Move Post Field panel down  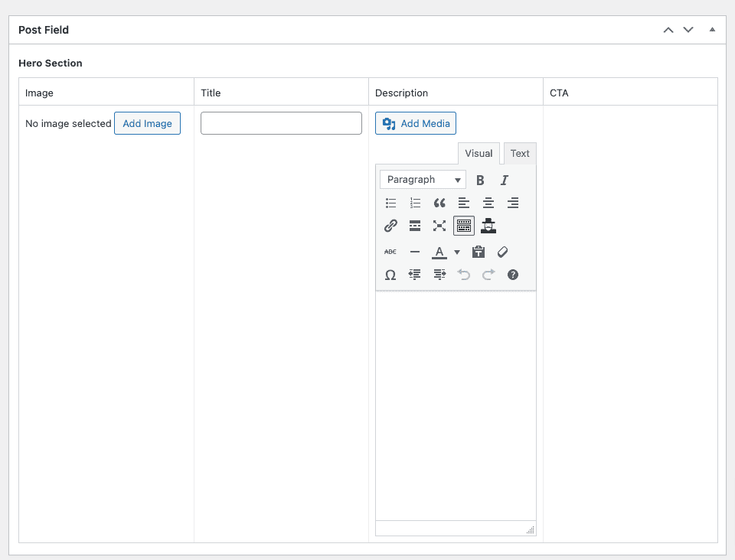pyautogui.click(x=688, y=30)
